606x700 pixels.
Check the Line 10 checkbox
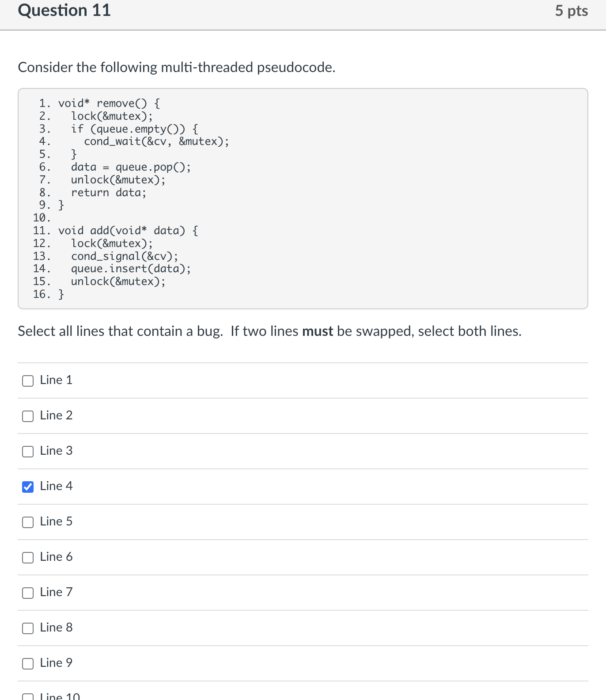pyautogui.click(x=28, y=696)
